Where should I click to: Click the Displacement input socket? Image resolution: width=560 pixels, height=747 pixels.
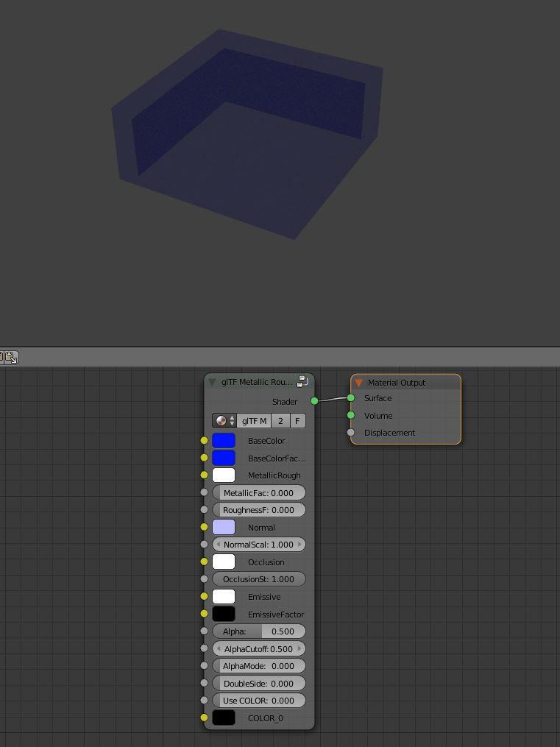tap(351, 433)
